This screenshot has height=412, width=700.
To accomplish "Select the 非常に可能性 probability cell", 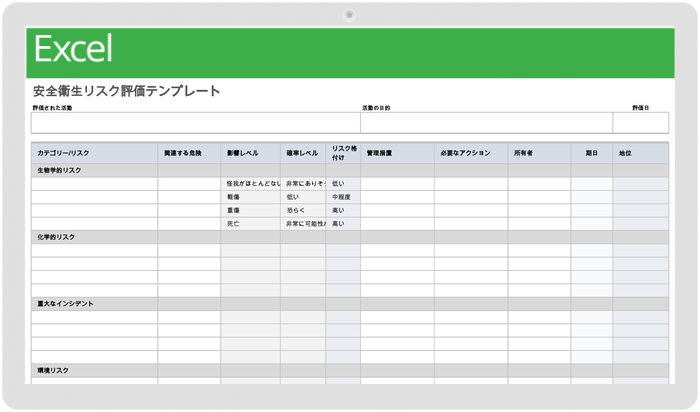I will [303, 224].
